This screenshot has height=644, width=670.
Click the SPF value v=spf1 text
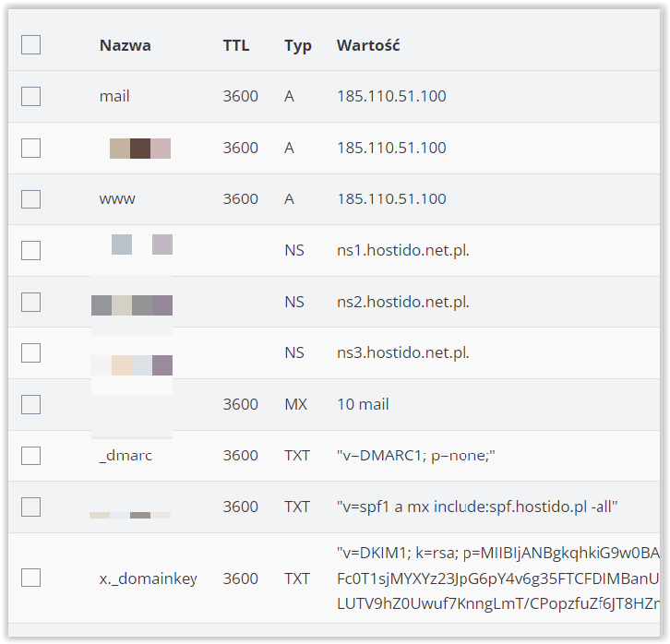tap(477, 507)
